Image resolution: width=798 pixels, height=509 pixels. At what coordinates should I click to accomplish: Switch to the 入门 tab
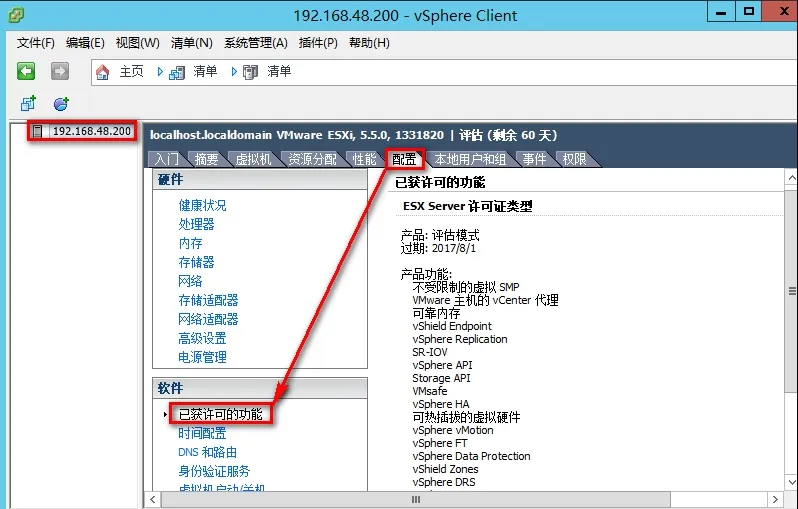(x=167, y=159)
